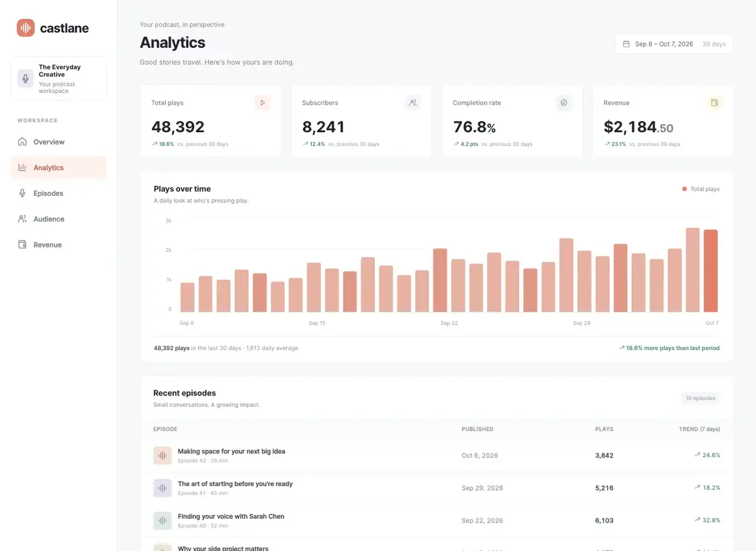Click the 10 episodes badge
756x551 pixels.
[x=701, y=398]
